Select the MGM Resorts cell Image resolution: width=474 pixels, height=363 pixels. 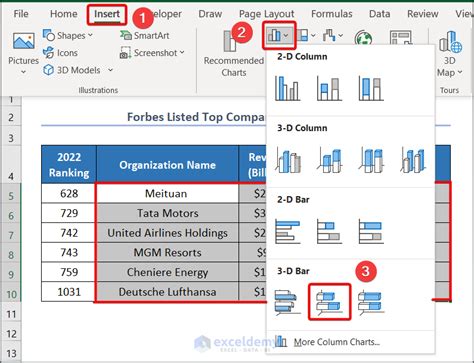[x=168, y=252]
